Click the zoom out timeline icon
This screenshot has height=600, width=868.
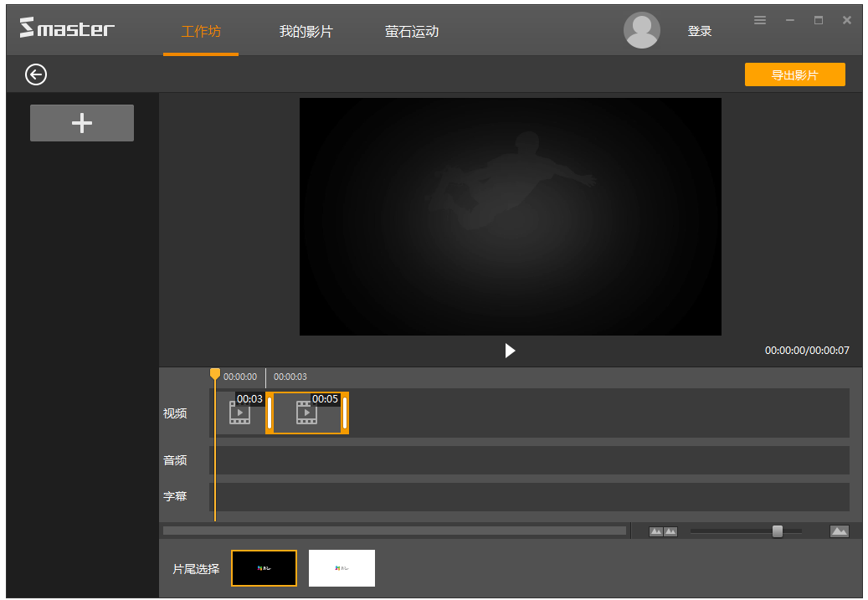point(663,531)
